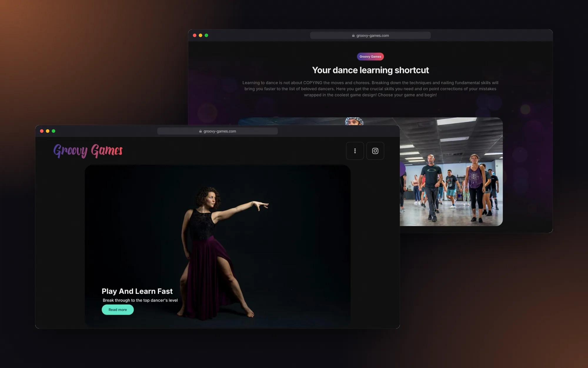Click the Read more button
Image resolution: width=588 pixels, height=368 pixels.
[x=118, y=310]
